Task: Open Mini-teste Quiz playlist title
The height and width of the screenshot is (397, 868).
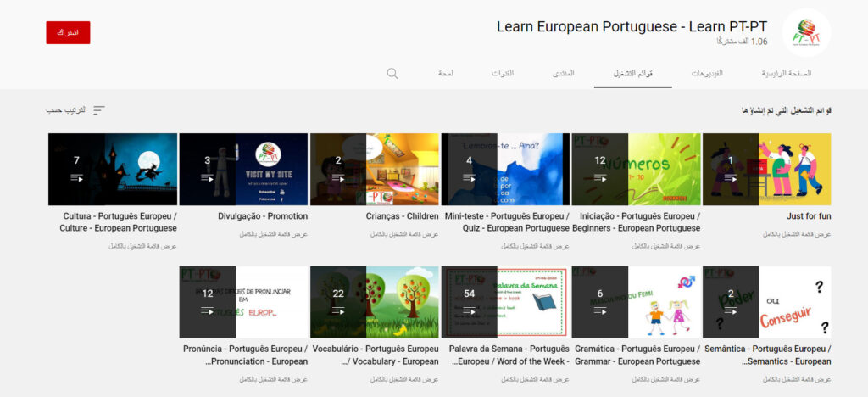Action: click(x=507, y=222)
